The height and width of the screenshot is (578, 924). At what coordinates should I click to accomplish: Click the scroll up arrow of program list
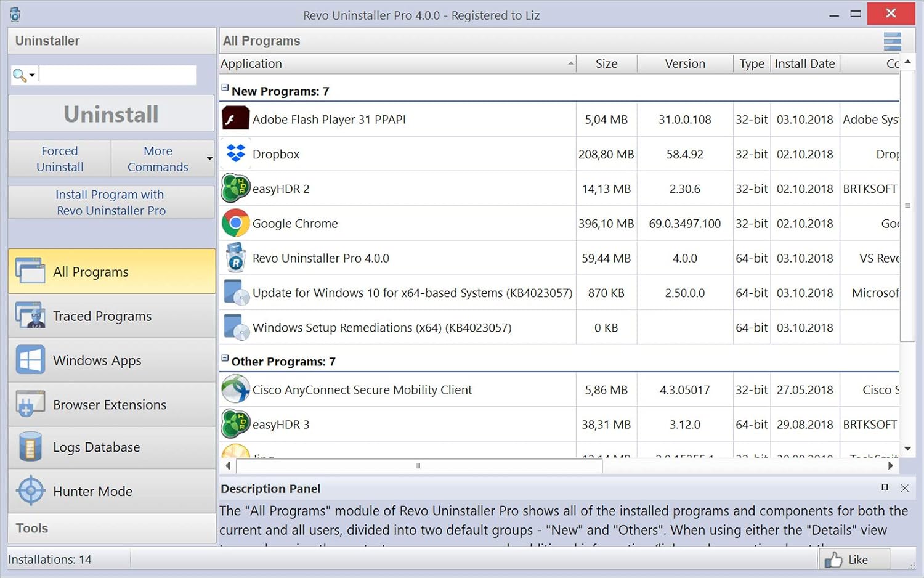[x=907, y=62]
